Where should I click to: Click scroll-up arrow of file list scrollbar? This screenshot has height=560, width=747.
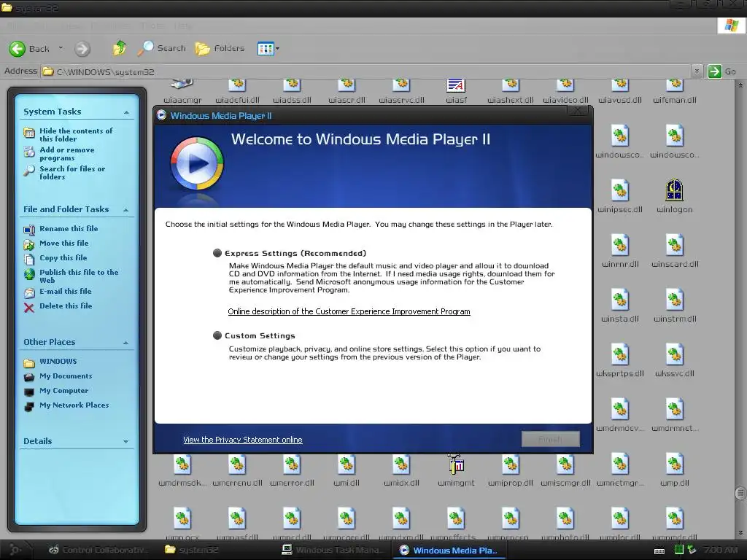coord(740,85)
